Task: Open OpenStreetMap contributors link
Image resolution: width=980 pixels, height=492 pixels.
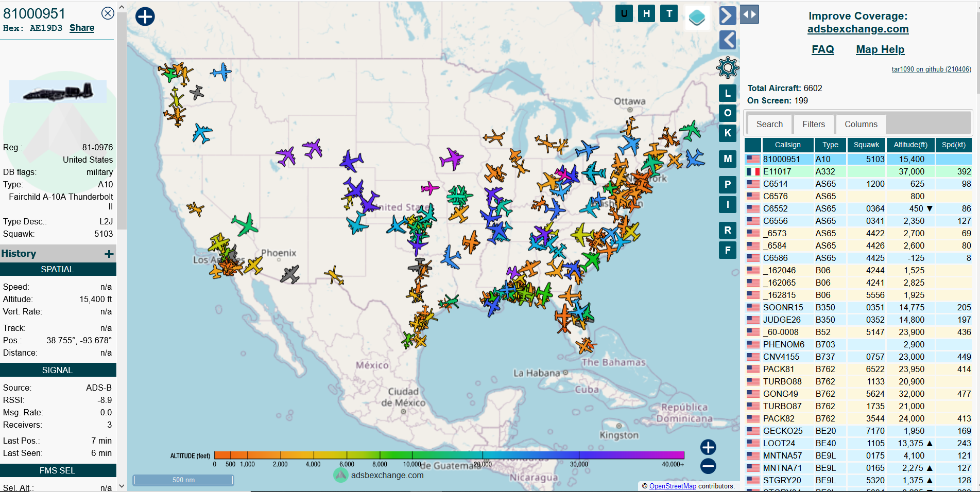Action: point(673,486)
